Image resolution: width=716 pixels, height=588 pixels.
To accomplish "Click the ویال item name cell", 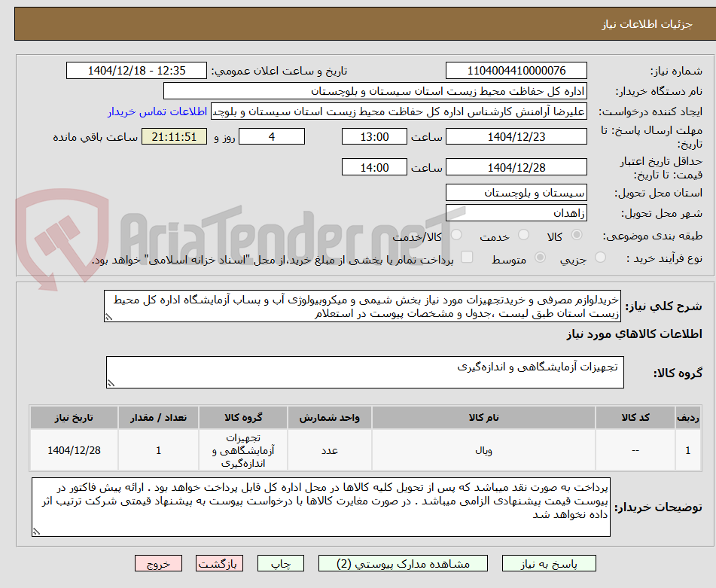I will 483,450.
